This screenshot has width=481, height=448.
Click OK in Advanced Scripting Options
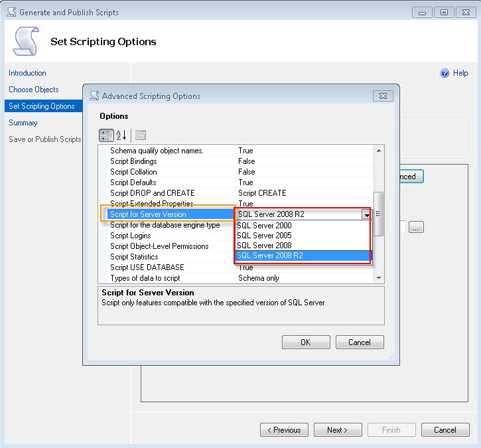pos(306,342)
